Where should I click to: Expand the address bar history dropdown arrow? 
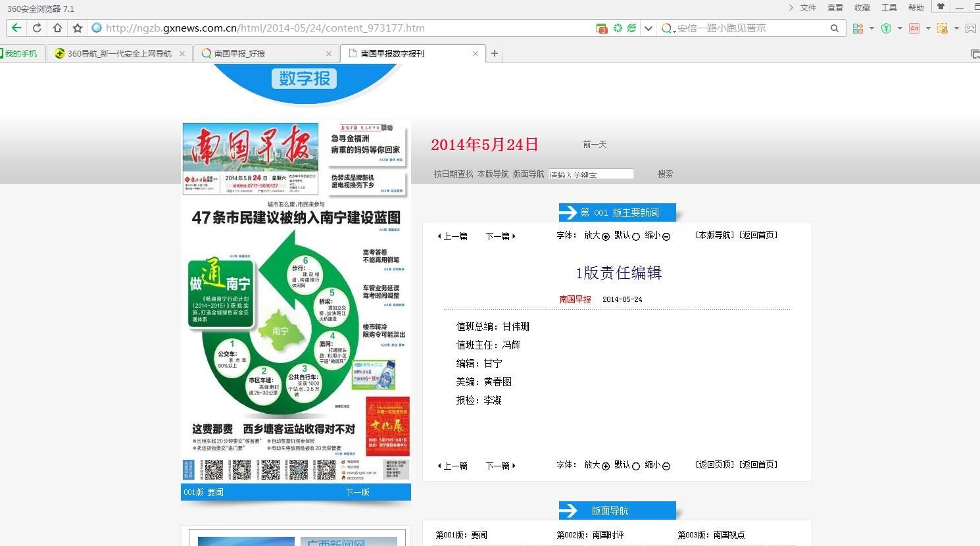[649, 28]
